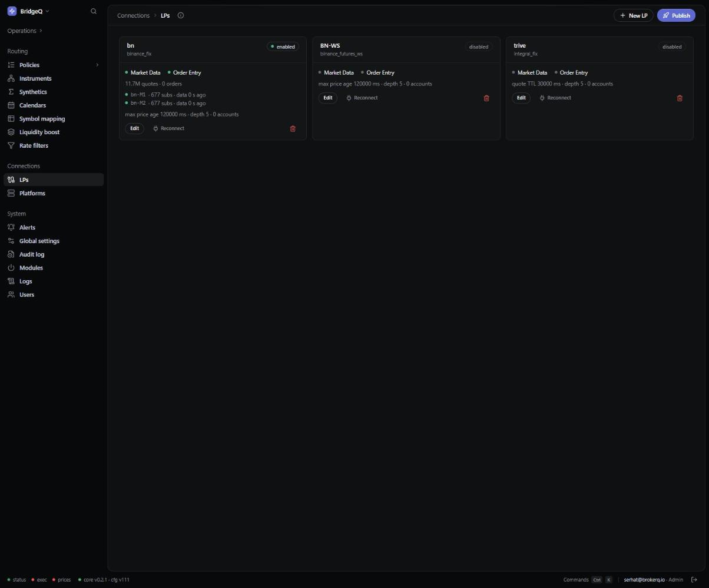Edit the trive LP
Viewport: 709px width, 588px height.
521,98
